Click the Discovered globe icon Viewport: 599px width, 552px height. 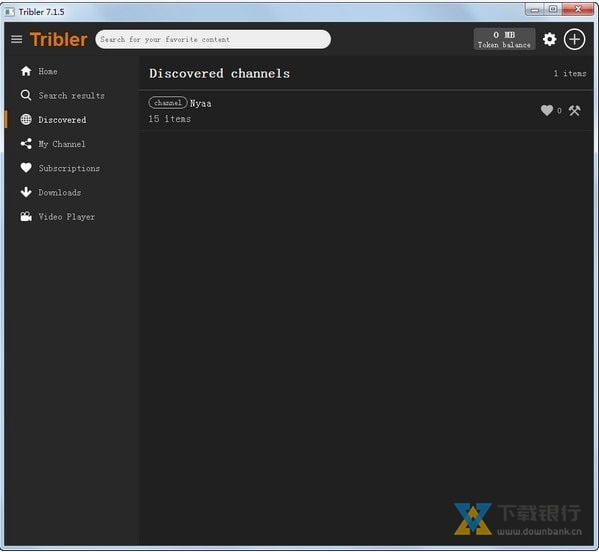click(x=26, y=120)
